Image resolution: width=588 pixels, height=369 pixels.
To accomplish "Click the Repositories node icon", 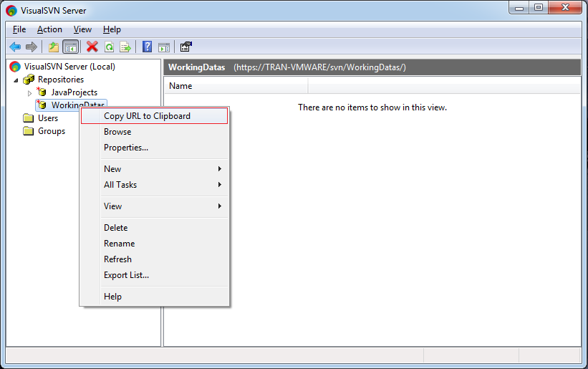I will click(29, 80).
